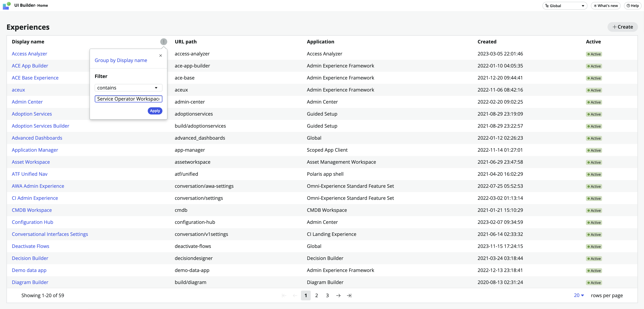Click the Display name column header
Viewport: 644px width, 309px height.
pyautogui.click(x=28, y=42)
